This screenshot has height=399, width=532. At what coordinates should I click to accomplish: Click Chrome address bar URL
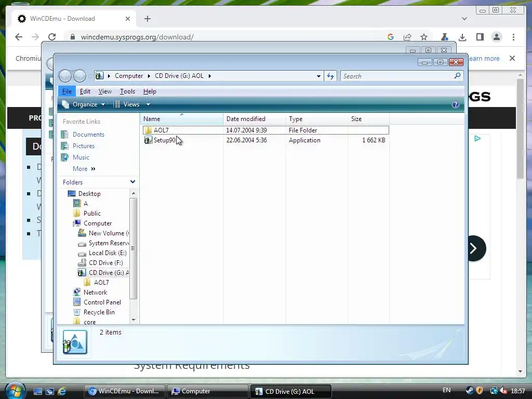137,37
